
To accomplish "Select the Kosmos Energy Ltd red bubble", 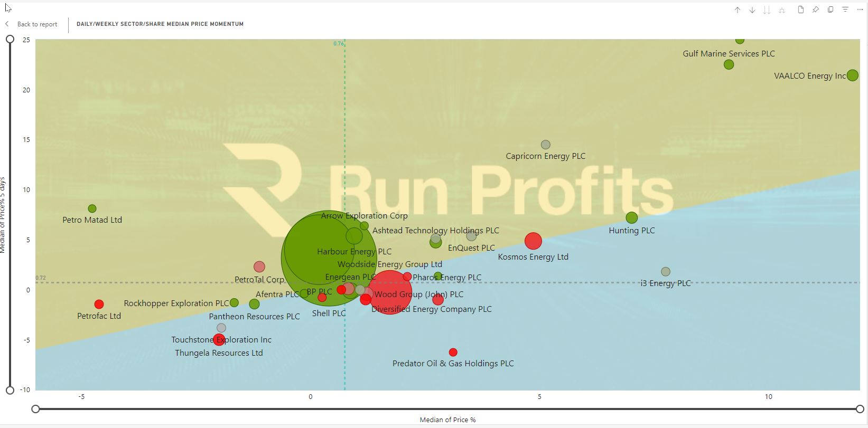I will [533, 241].
